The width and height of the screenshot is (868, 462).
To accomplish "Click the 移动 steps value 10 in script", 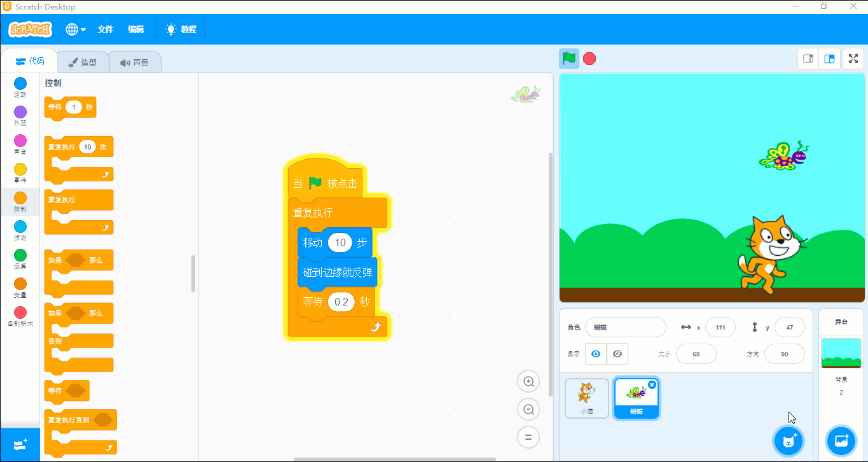I will click(x=340, y=242).
